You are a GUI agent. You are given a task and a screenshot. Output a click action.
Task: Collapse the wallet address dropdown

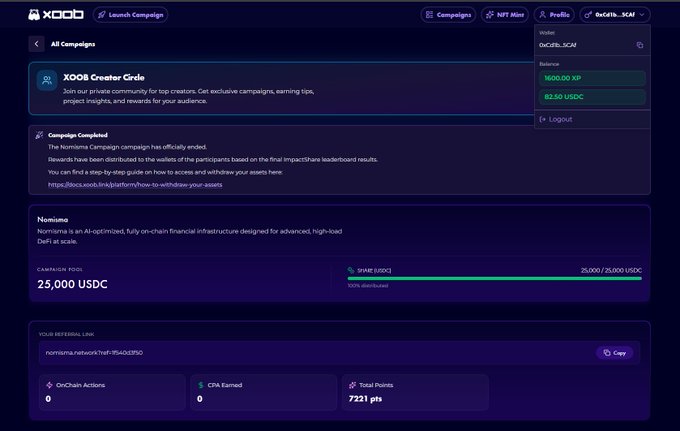point(615,15)
